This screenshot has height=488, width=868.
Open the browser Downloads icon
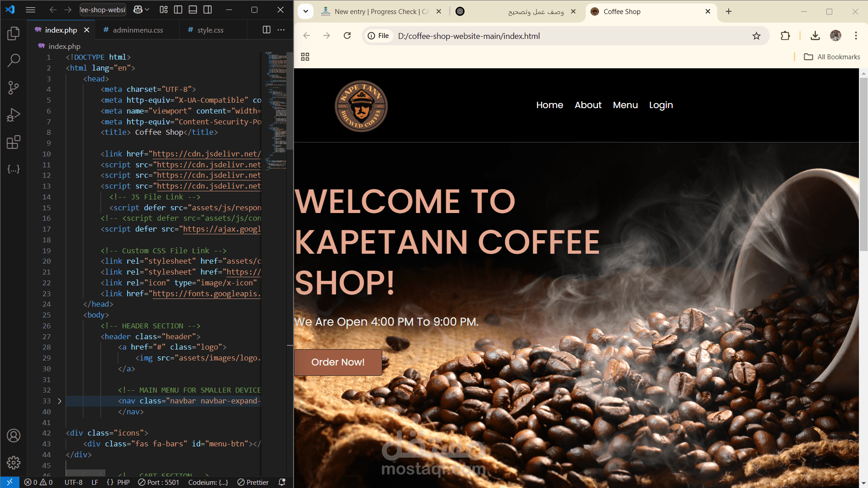(x=815, y=36)
